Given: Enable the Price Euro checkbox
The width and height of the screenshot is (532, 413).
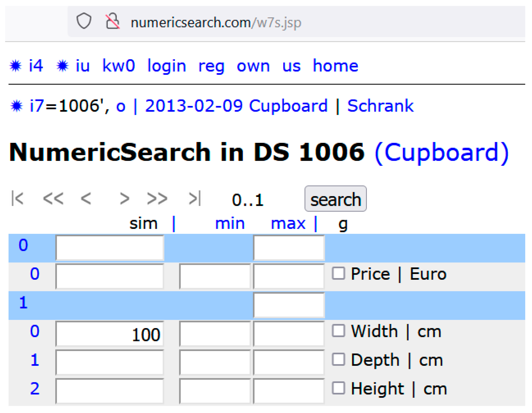Looking at the screenshot, I should tap(338, 273).
